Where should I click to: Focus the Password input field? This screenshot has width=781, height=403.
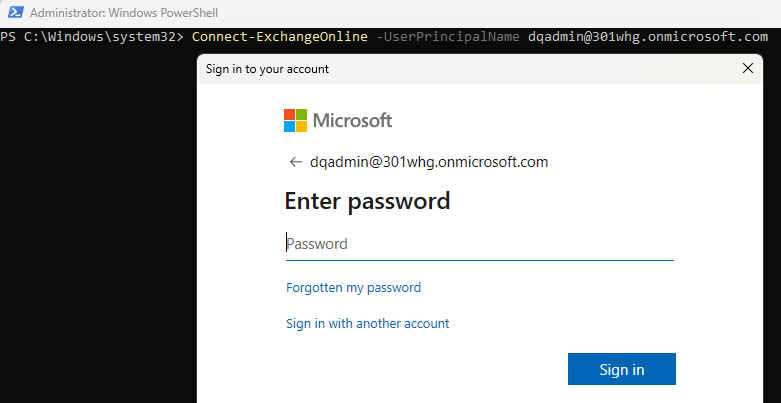(480, 244)
